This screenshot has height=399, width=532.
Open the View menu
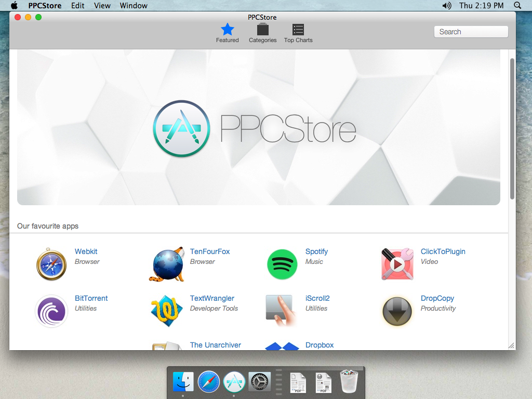click(x=102, y=5)
